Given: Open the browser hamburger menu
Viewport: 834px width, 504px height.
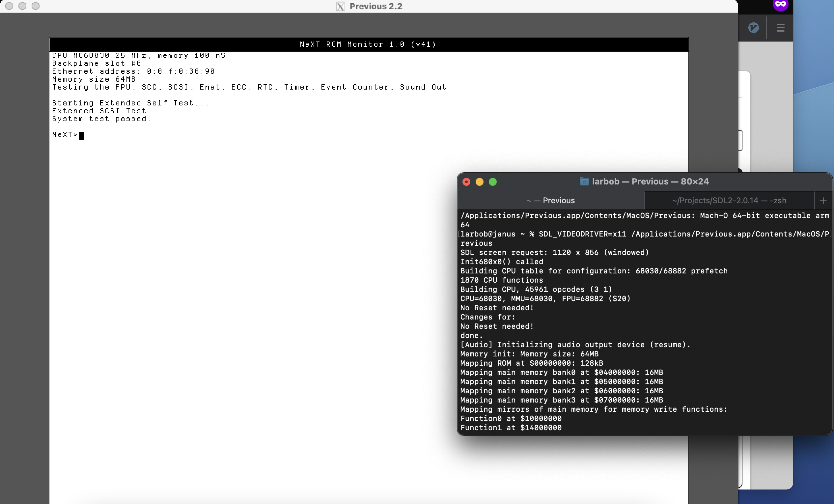Looking at the screenshot, I should pos(780,28).
